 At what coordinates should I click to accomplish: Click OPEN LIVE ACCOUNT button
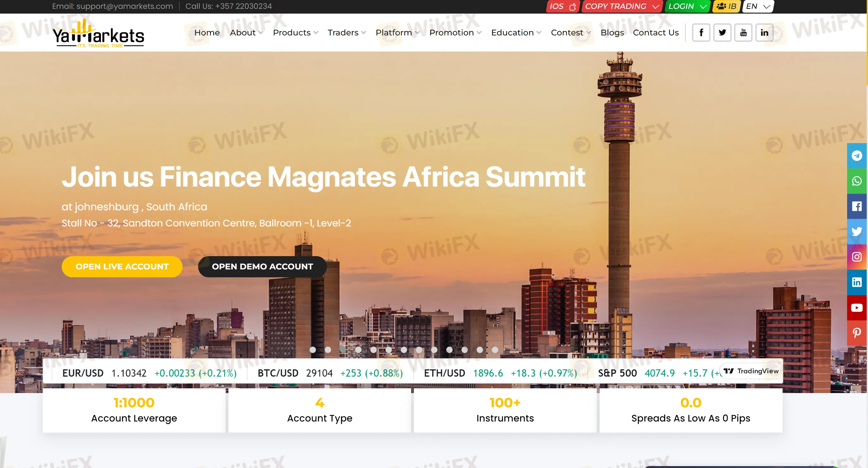122,267
